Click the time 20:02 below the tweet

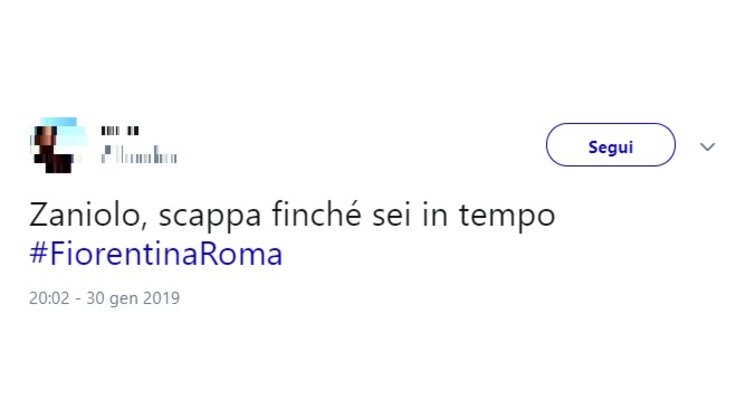tap(49, 298)
